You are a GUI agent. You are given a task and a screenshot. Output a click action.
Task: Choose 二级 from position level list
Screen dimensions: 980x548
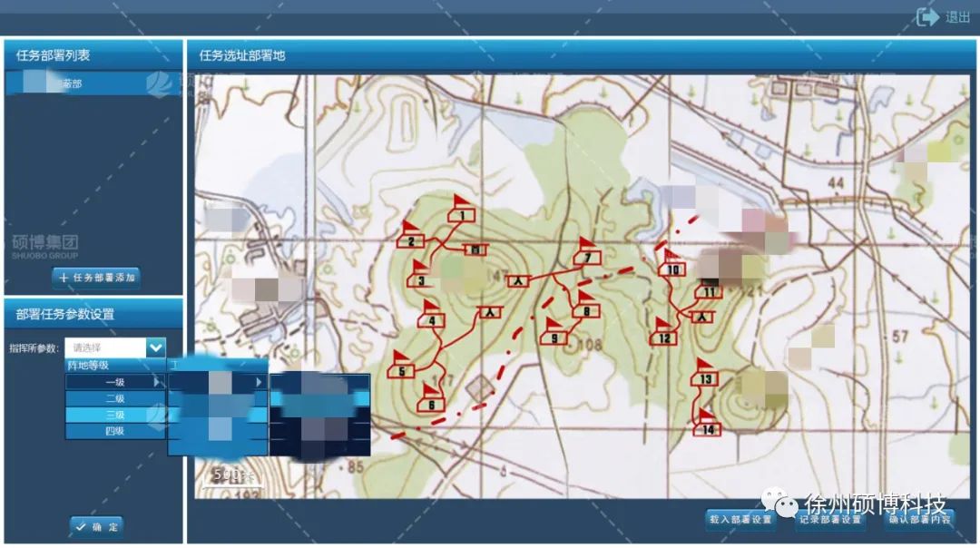click(115, 398)
